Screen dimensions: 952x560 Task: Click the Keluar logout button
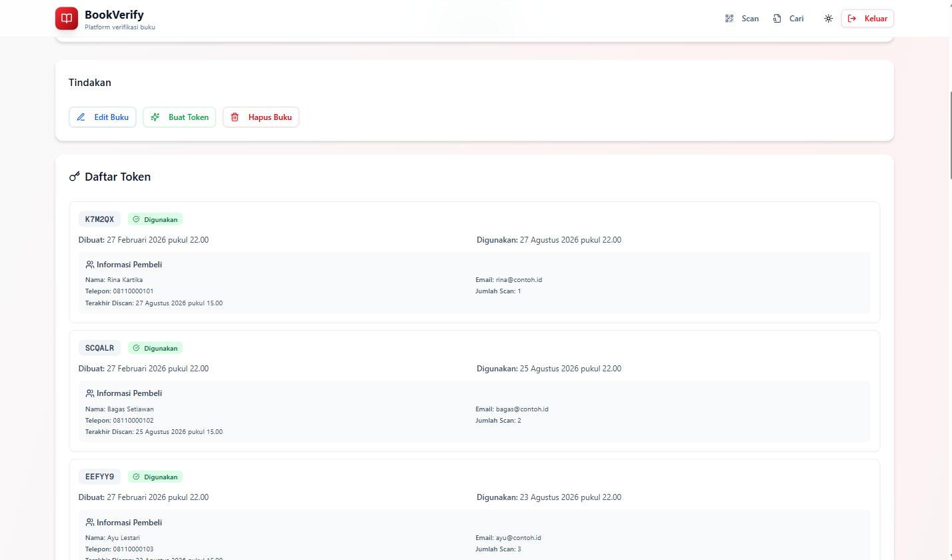(x=867, y=19)
